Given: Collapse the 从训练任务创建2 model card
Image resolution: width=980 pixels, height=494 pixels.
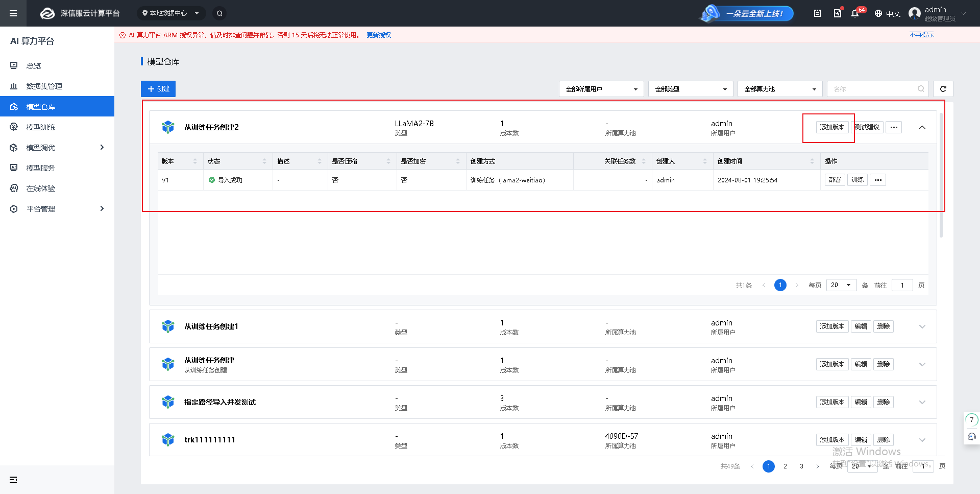Looking at the screenshot, I should point(922,127).
